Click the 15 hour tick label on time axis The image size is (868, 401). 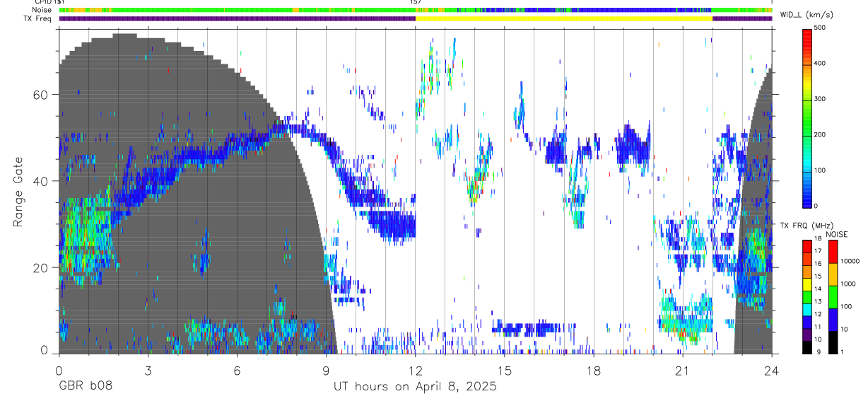(x=504, y=371)
